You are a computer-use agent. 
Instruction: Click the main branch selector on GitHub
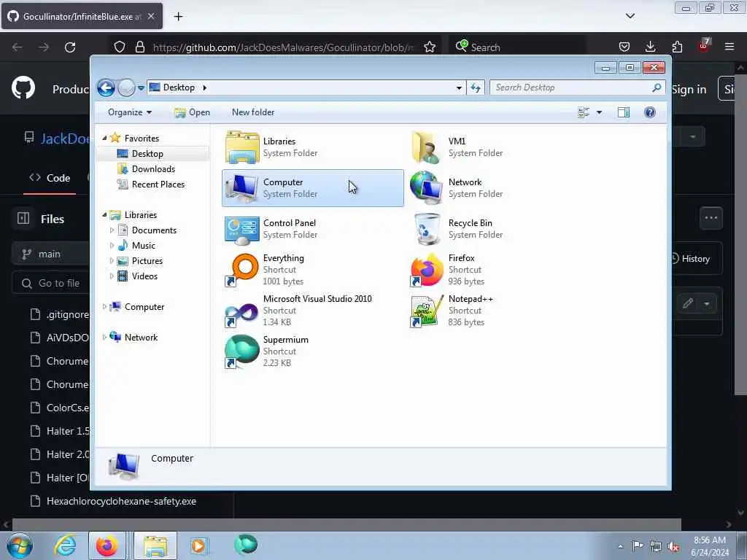(50, 254)
